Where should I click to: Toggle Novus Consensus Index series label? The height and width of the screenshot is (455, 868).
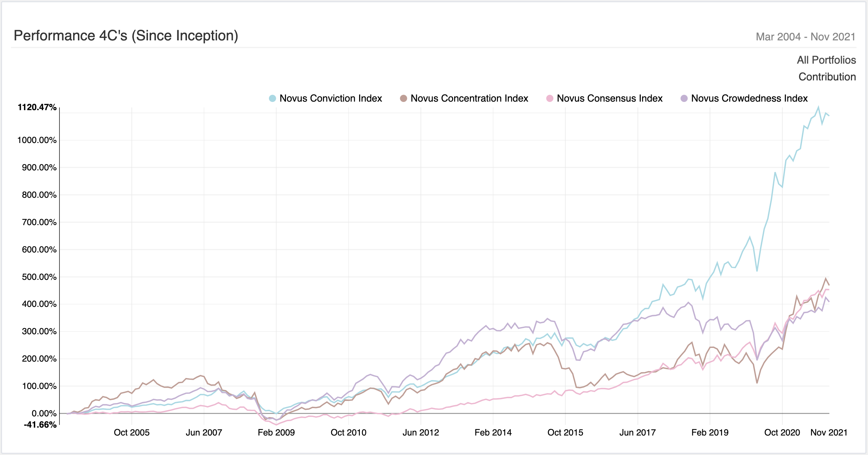(609, 99)
